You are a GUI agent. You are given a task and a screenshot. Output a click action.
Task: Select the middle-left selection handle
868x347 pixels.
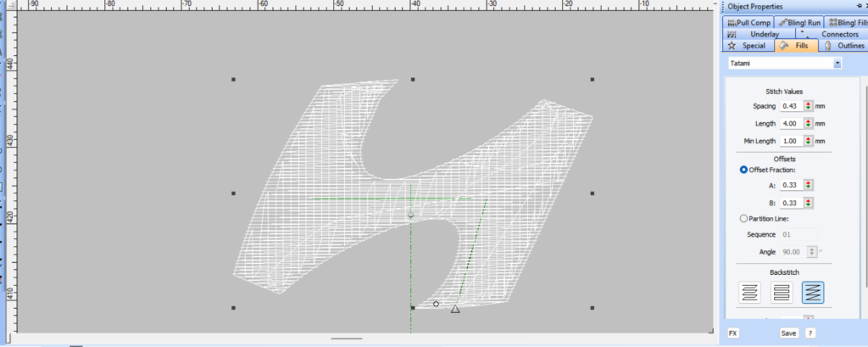(x=234, y=193)
